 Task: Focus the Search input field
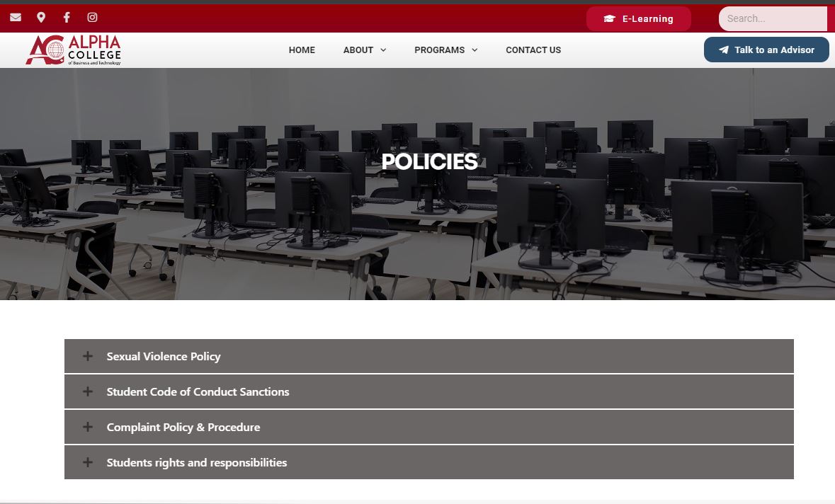click(x=773, y=18)
